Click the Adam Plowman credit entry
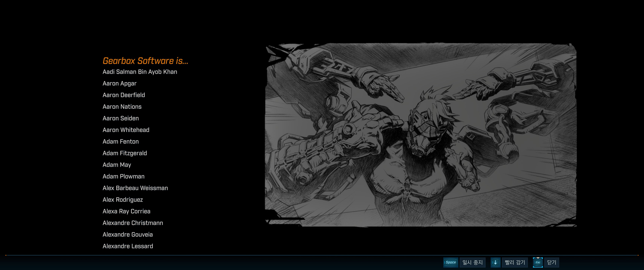This screenshot has height=270, width=644. (x=124, y=177)
